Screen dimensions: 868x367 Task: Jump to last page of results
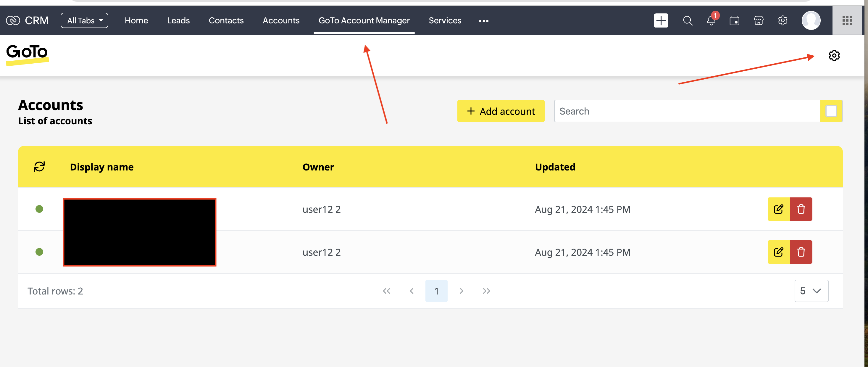[x=486, y=291]
